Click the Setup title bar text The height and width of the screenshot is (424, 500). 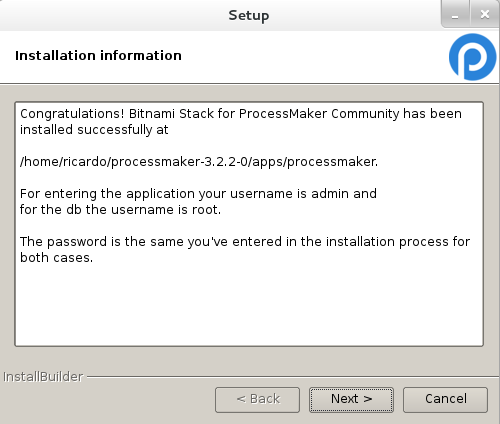coord(249,16)
